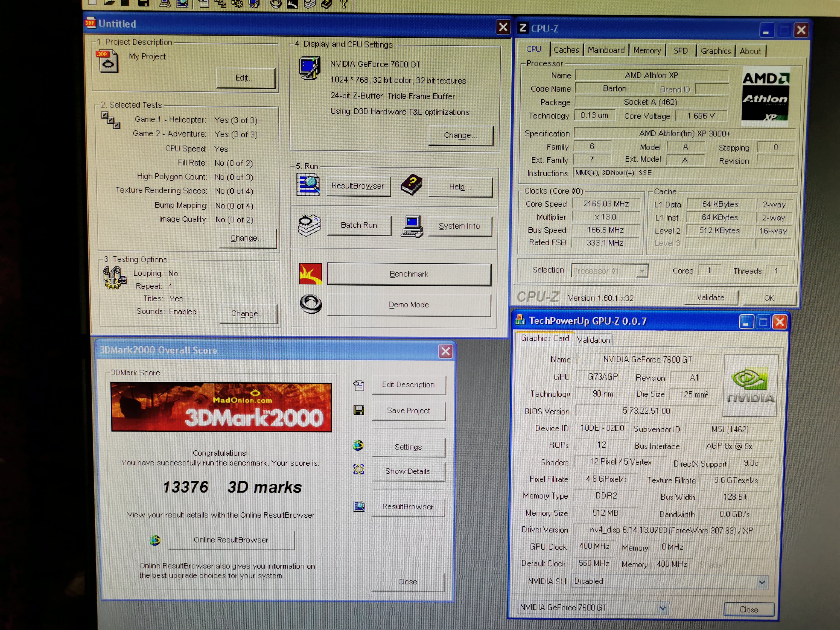
Task: Click the 3DMark2000 MadOnion banner image
Action: [221, 407]
